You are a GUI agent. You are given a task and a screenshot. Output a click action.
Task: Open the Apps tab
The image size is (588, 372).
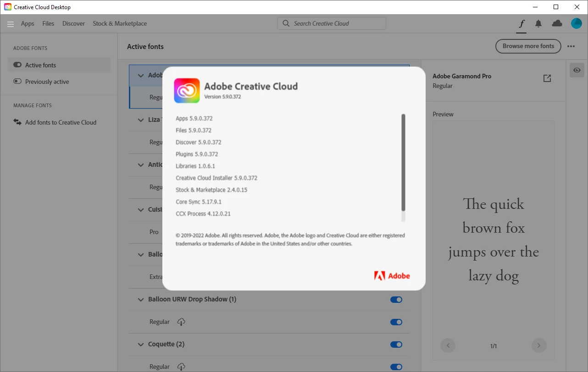28,23
